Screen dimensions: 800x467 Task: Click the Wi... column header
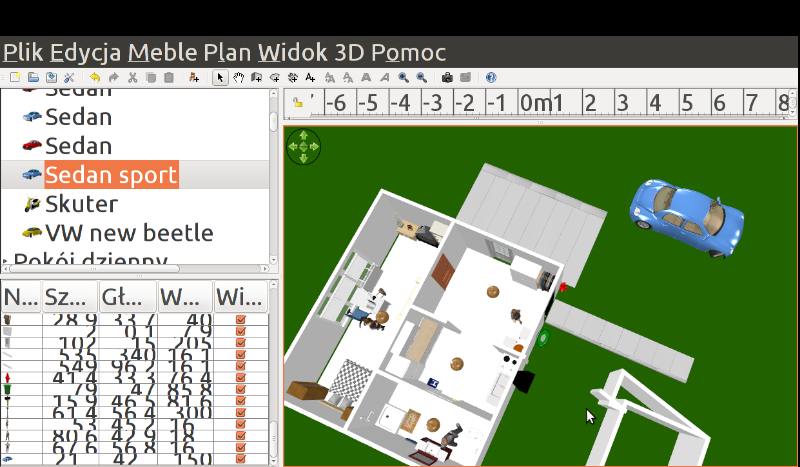pyautogui.click(x=241, y=297)
